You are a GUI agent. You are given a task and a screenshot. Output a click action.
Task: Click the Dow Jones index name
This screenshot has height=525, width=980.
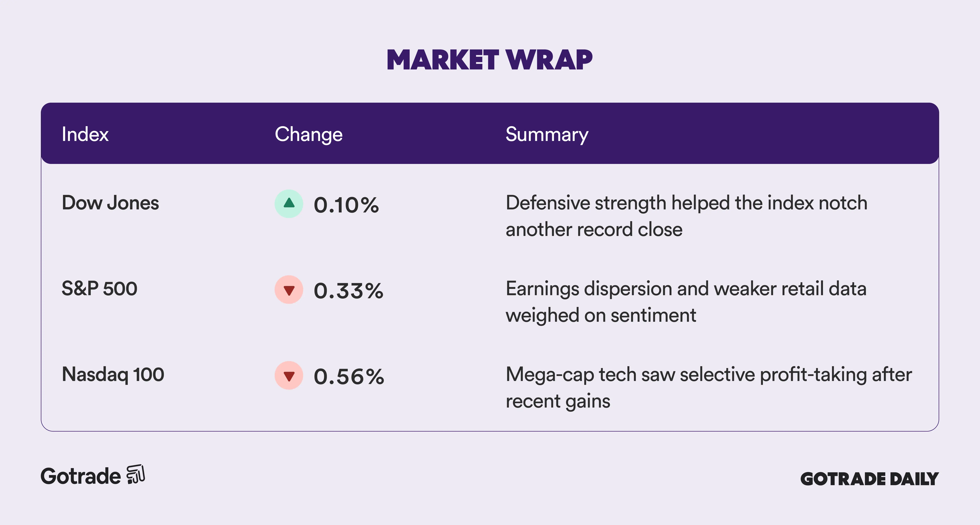click(110, 203)
